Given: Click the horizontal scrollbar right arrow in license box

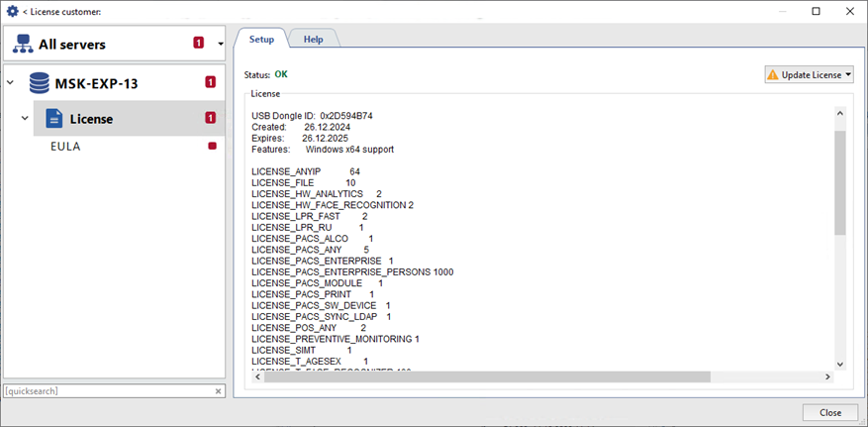Looking at the screenshot, I should coord(828,376).
